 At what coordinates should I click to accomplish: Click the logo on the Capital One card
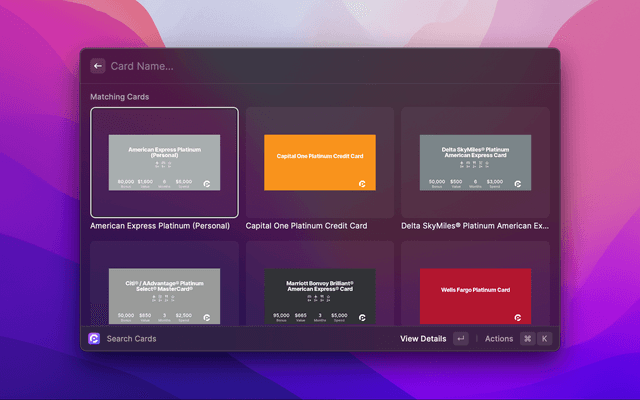362,184
